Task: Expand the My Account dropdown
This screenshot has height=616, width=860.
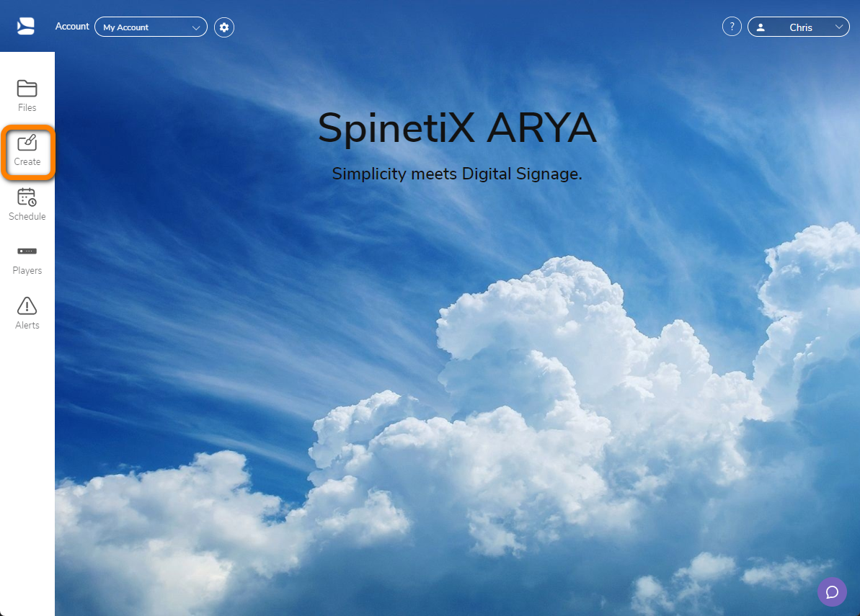Action: pyautogui.click(x=151, y=27)
